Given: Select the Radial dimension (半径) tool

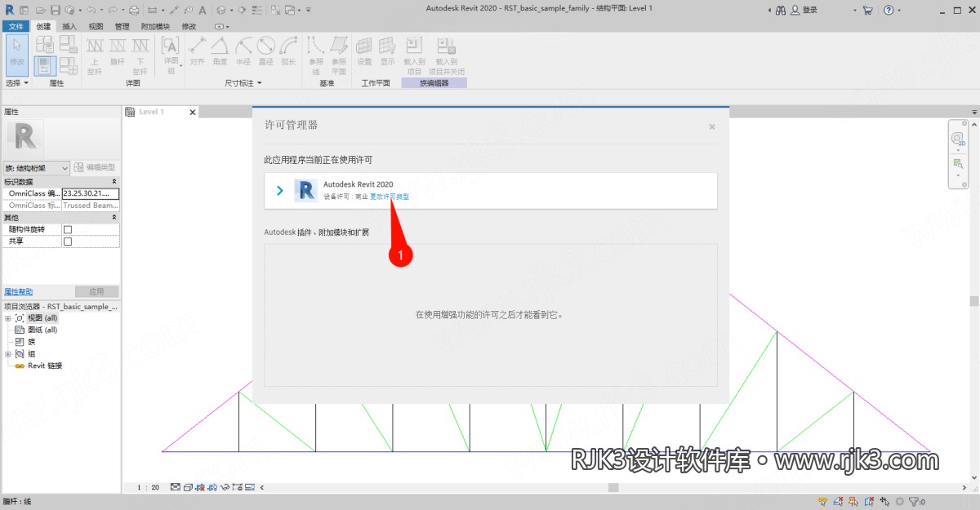Looking at the screenshot, I should click(x=243, y=51).
